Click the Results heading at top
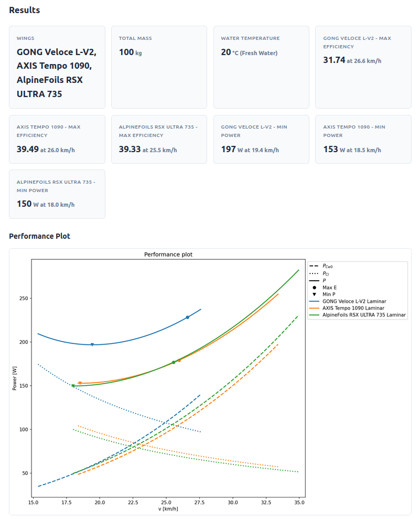Screen dimensions: 420x519 (x=24, y=10)
